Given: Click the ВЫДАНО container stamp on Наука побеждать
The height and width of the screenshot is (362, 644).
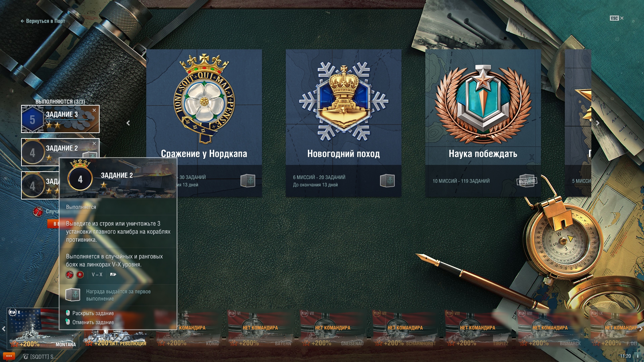Looking at the screenshot, I should coord(527,181).
